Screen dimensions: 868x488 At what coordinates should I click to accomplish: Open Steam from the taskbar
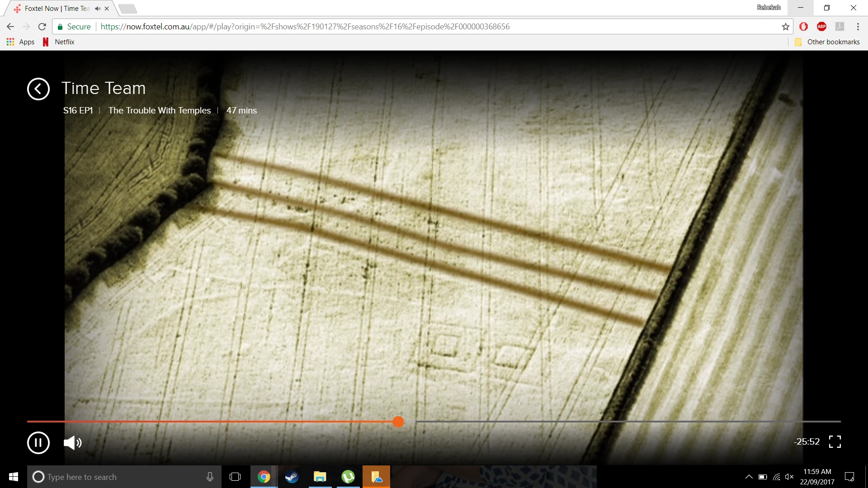[x=292, y=477]
